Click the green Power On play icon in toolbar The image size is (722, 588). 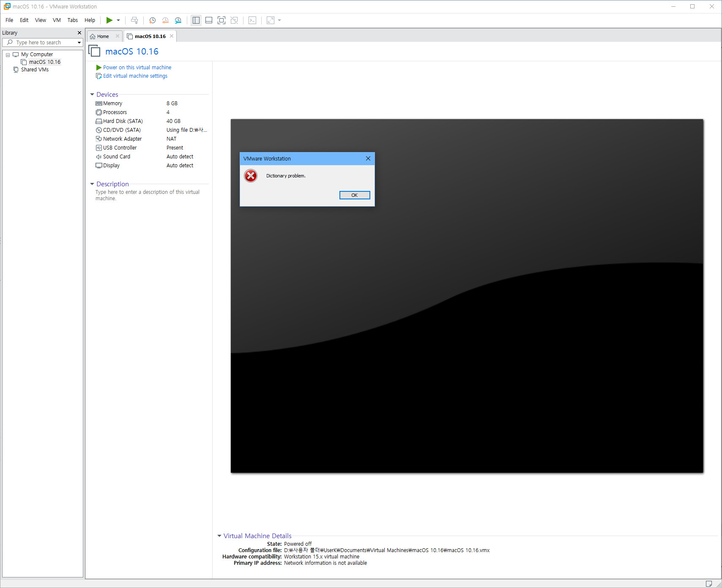(109, 20)
